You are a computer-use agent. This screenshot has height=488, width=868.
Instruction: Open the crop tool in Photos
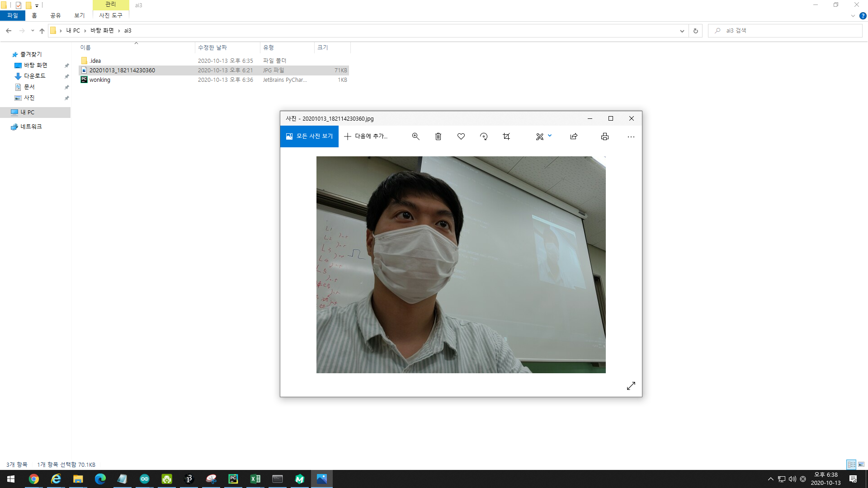click(506, 136)
